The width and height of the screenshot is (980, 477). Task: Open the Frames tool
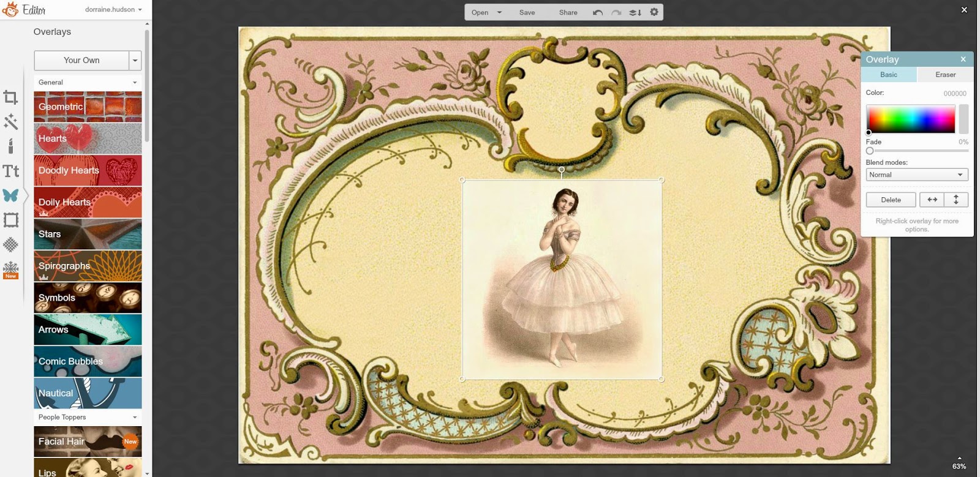(10, 220)
